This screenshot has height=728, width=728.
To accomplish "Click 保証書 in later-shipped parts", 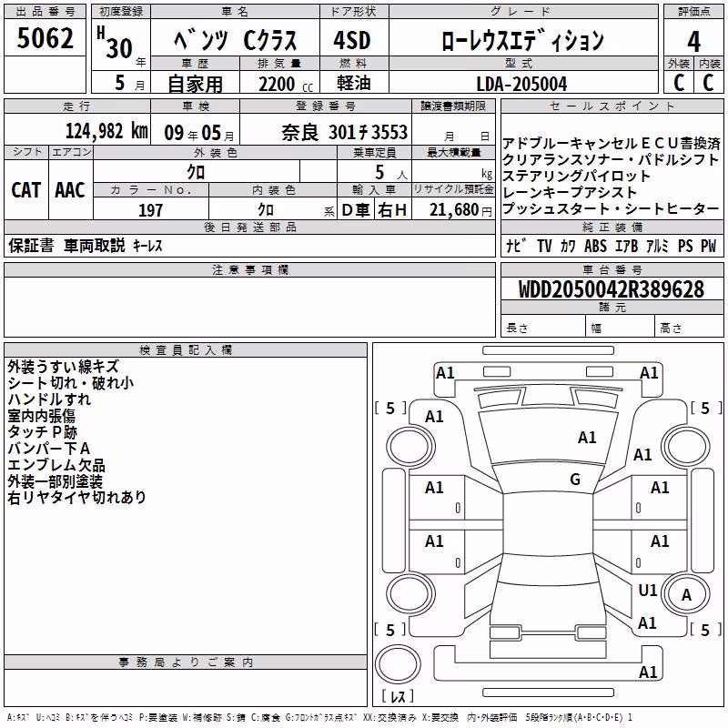I will [31, 246].
